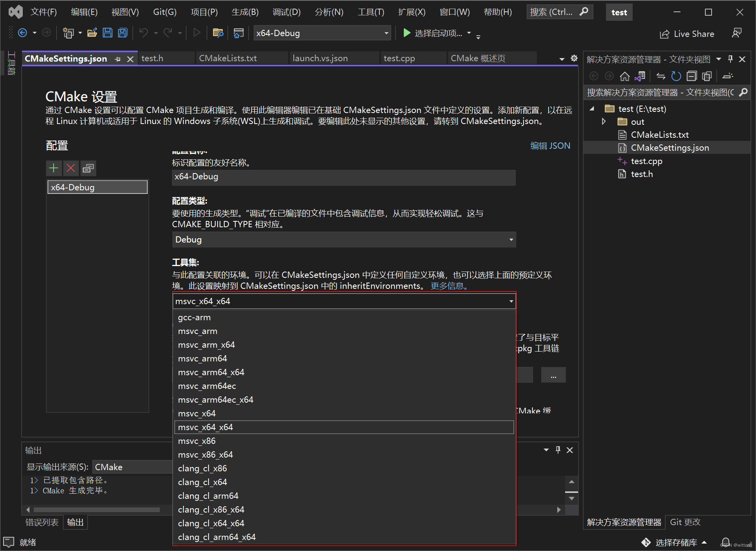The height and width of the screenshot is (551, 756).
Task: Click the 编辑 JSON link
Action: point(550,146)
